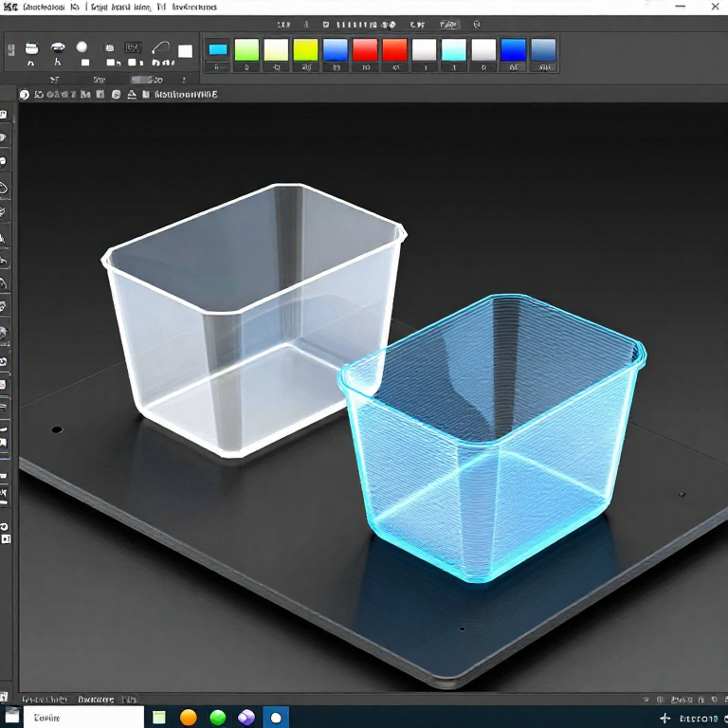Pick the light blue gradient swatch

(336, 49)
